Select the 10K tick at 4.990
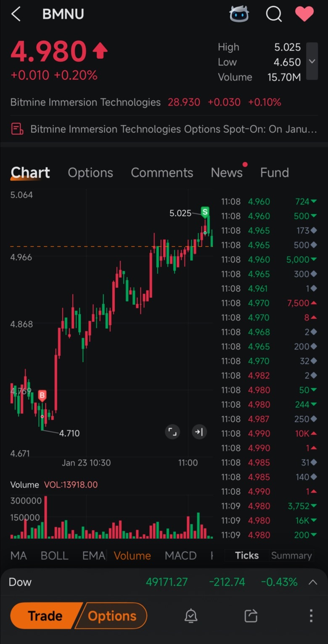The width and height of the screenshot is (328, 644). click(x=269, y=434)
